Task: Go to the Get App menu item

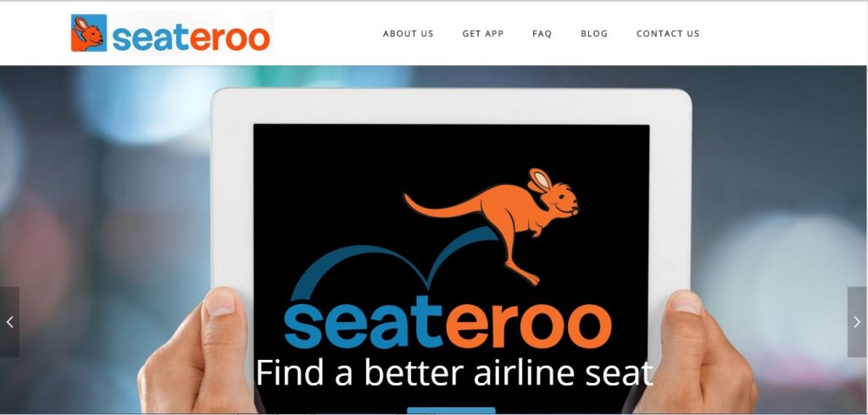Action: [x=482, y=34]
